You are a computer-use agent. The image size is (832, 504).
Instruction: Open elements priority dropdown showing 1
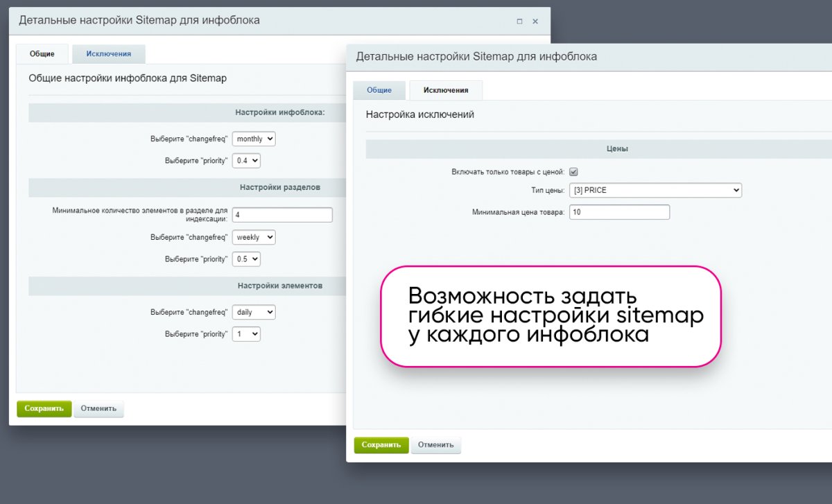point(246,333)
